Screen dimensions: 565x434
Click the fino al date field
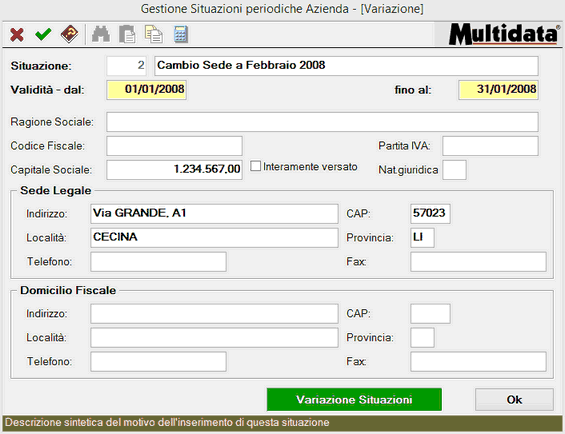pyautogui.click(x=498, y=90)
